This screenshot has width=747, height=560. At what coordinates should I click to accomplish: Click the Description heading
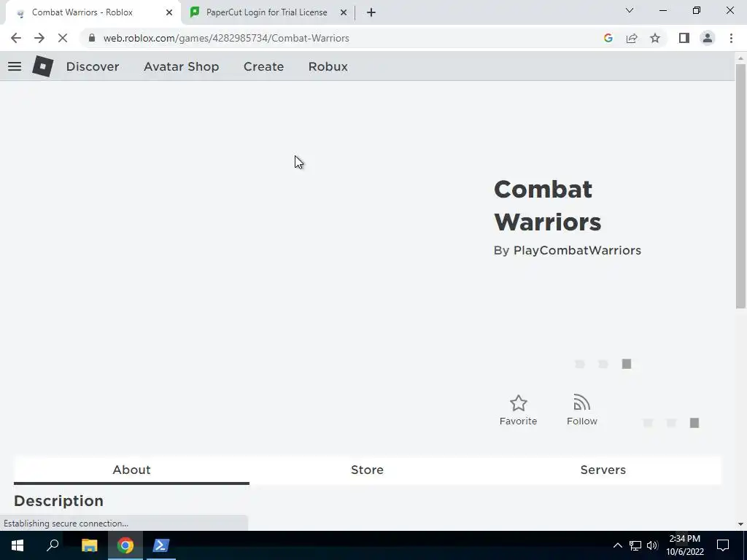point(58,501)
